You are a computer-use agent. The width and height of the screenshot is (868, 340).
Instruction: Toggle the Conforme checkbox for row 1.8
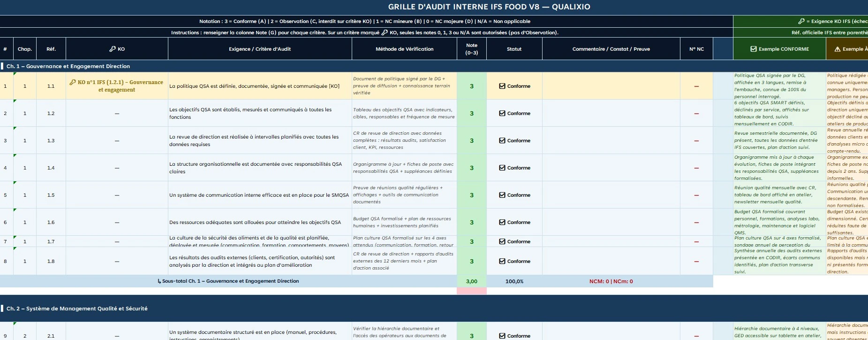pyautogui.click(x=502, y=261)
